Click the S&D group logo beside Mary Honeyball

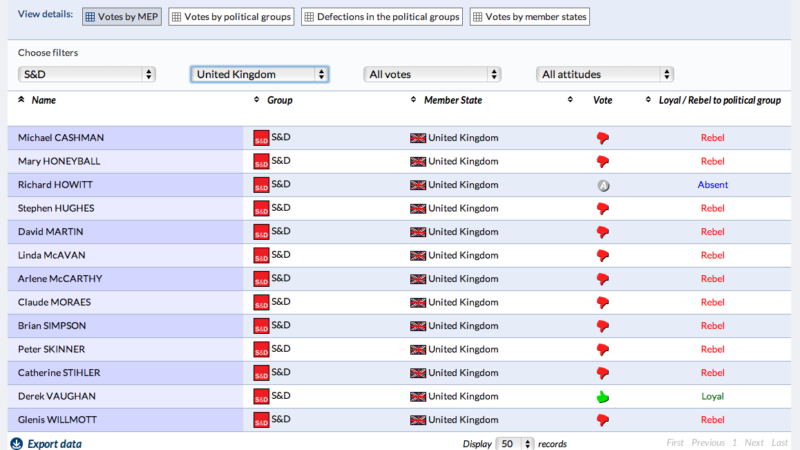click(x=261, y=162)
